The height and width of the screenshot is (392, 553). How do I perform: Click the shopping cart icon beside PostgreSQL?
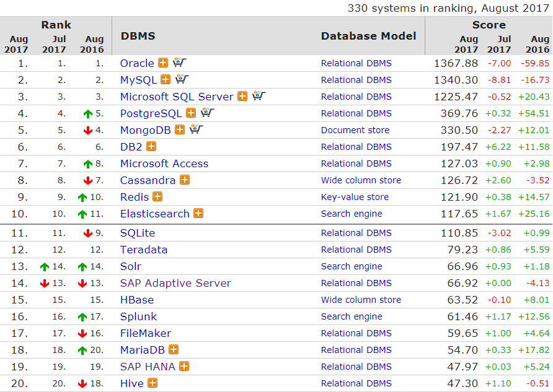click(207, 112)
